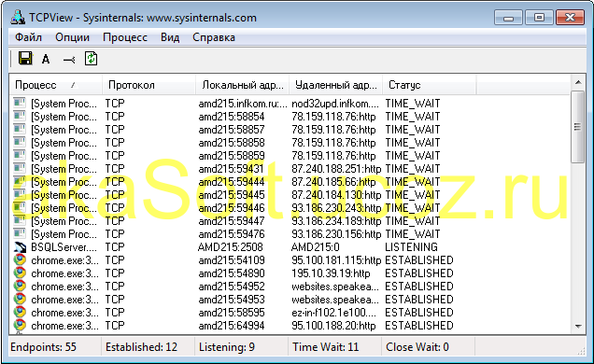The height and width of the screenshot is (364, 594).
Task: Toggle the show unconnected endpoints toolbar icon
Action: (x=69, y=60)
